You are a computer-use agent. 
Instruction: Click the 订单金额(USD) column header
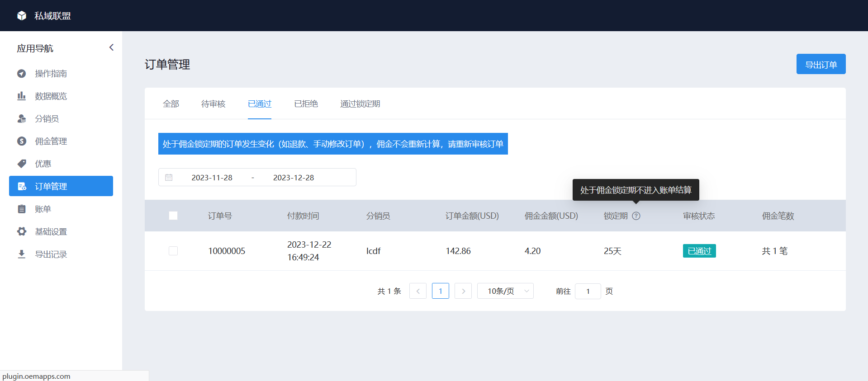coord(472,216)
